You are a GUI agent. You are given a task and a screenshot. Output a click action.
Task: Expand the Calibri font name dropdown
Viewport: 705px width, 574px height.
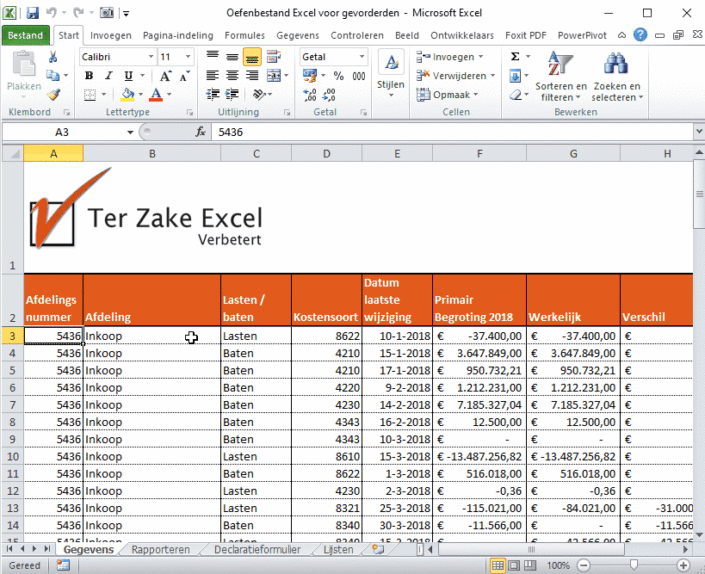(x=151, y=57)
